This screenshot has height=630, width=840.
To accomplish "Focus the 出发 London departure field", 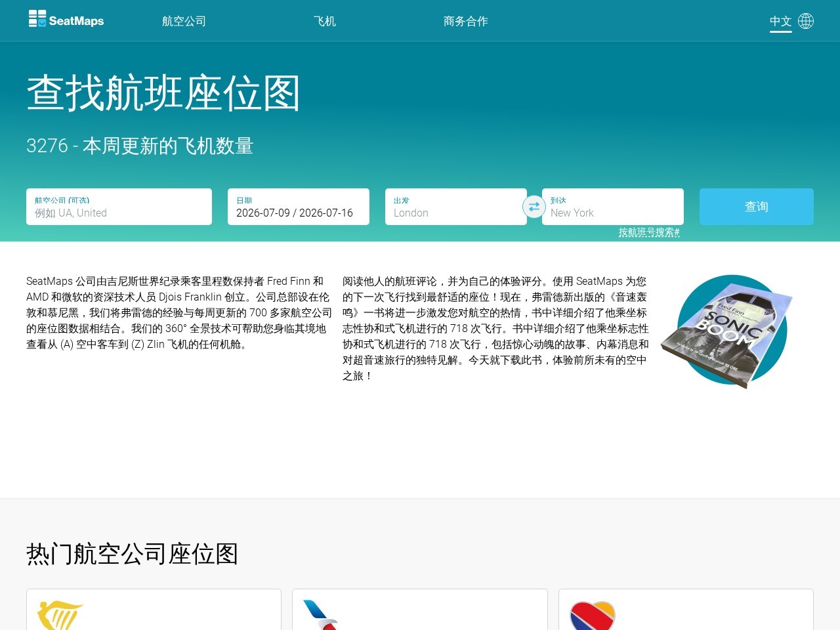I will [x=456, y=207].
